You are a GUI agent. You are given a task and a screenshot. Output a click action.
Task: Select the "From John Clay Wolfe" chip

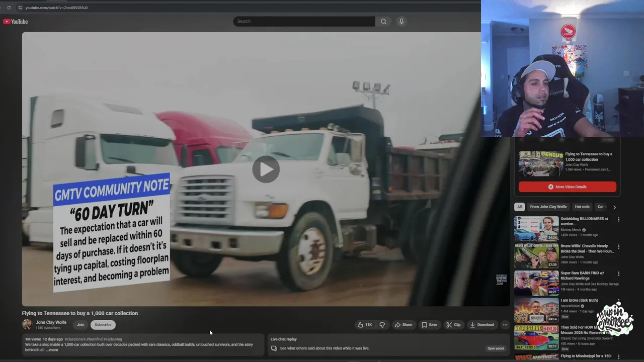548,207
